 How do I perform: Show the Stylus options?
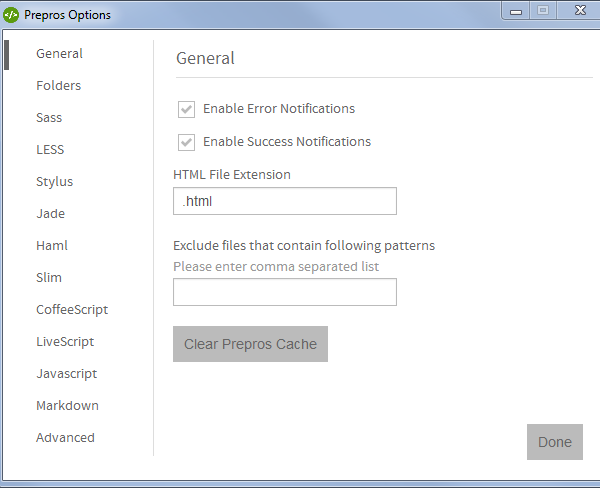click(x=54, y=181)
